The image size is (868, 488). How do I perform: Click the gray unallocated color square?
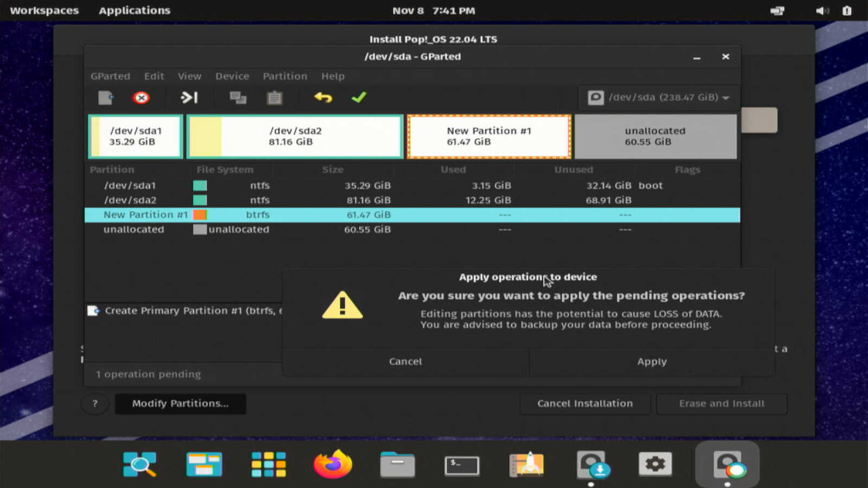[200, 229]
